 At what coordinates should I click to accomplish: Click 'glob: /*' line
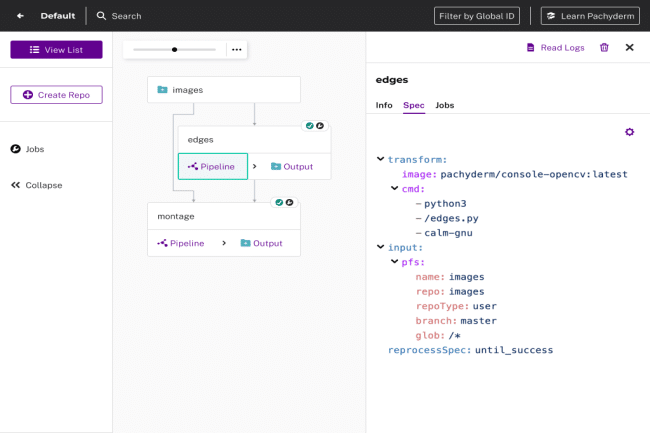(438, 336)
